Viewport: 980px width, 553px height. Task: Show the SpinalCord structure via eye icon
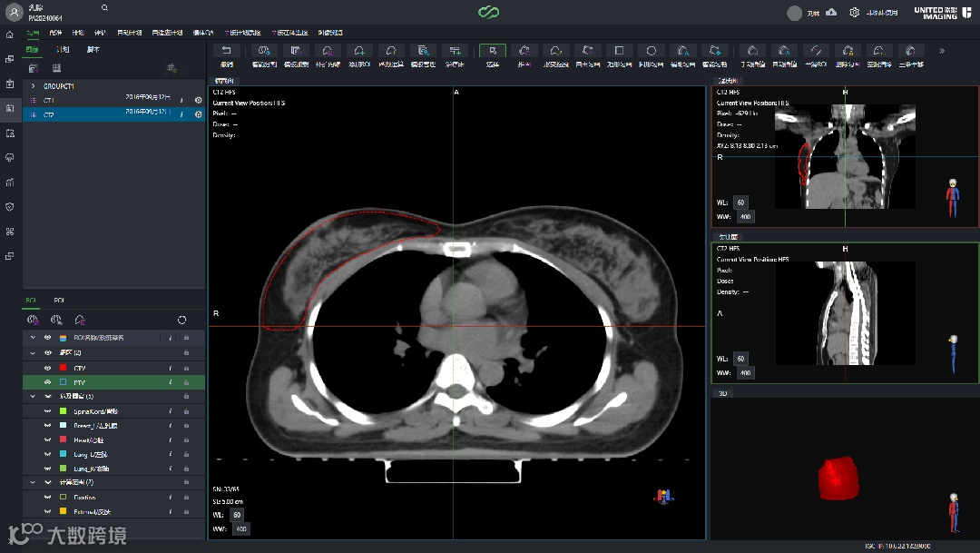point(47,411)
